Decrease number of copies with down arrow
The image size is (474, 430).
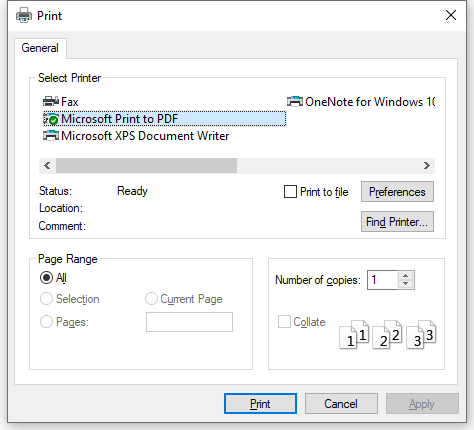tap(405, 284)
